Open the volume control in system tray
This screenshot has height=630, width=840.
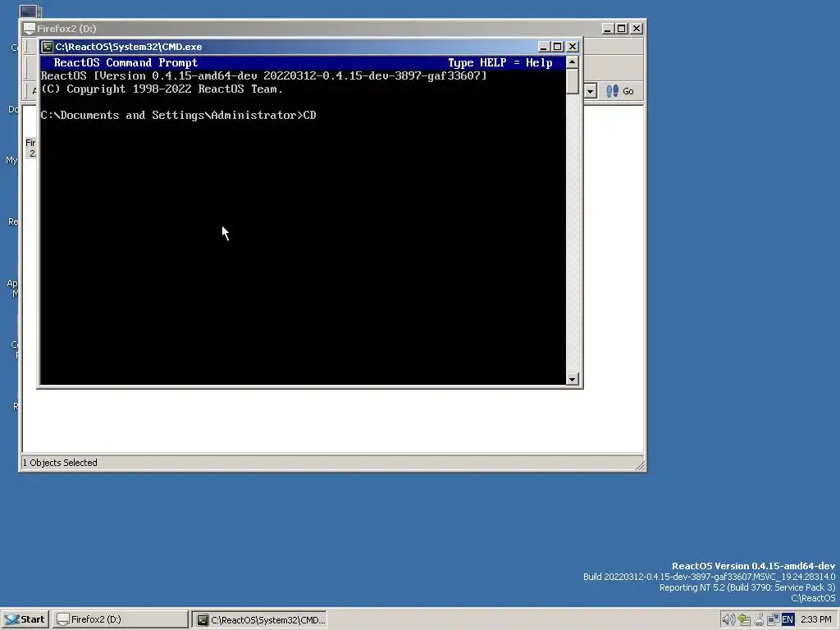(728, 619)
